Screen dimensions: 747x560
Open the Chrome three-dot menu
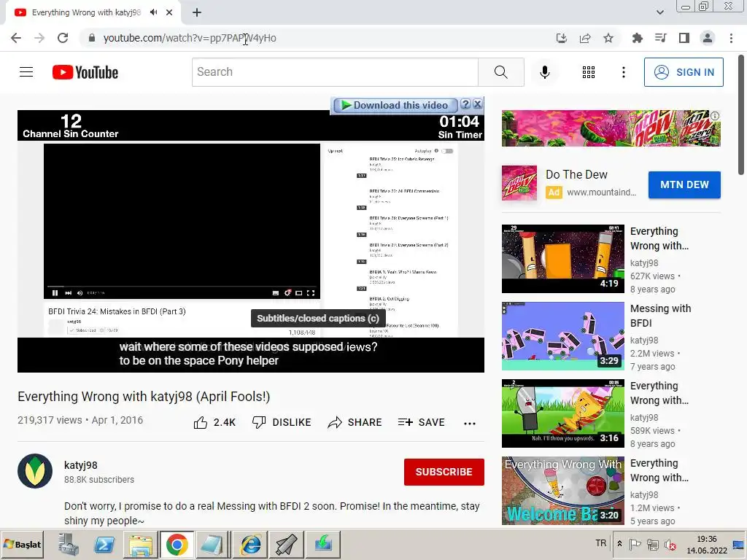(x=731, y=38)
